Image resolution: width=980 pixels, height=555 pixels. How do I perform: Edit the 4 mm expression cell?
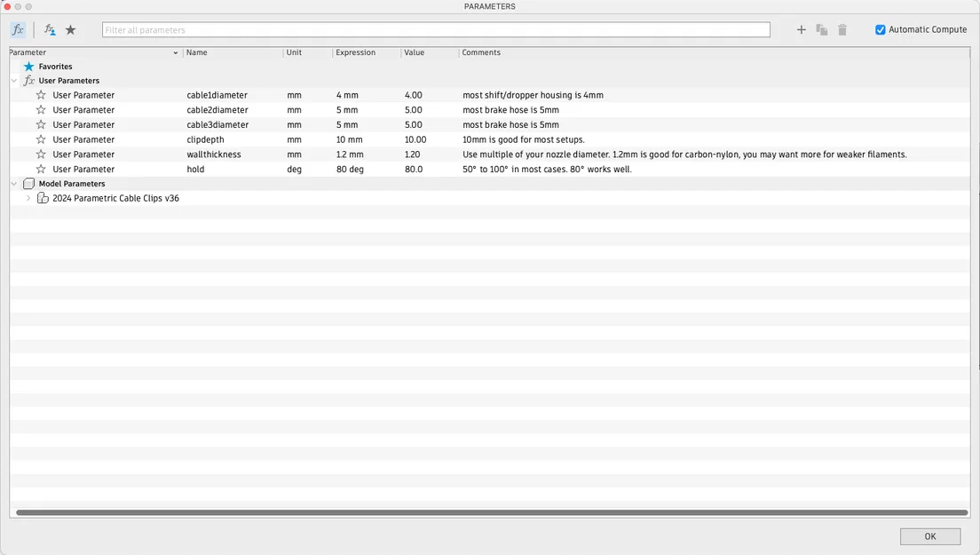(x=347, y=95)
